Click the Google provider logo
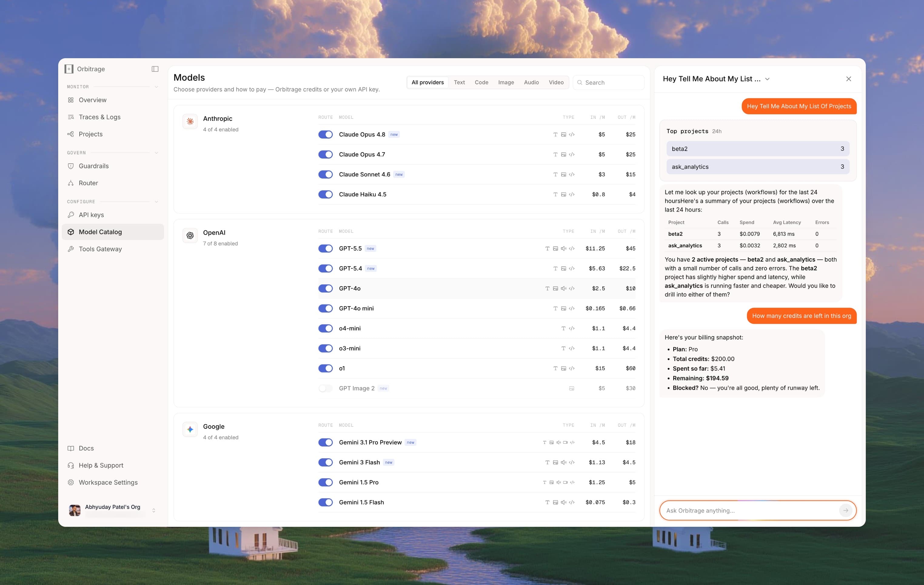Viewport: 924px width, 585px height. (190, 430)
